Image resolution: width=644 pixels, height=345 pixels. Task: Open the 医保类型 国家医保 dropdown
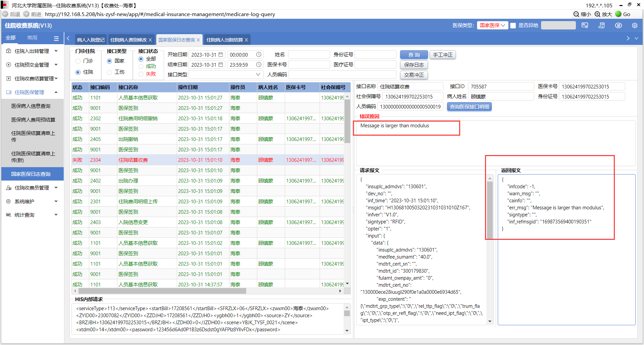pos(492,25)
